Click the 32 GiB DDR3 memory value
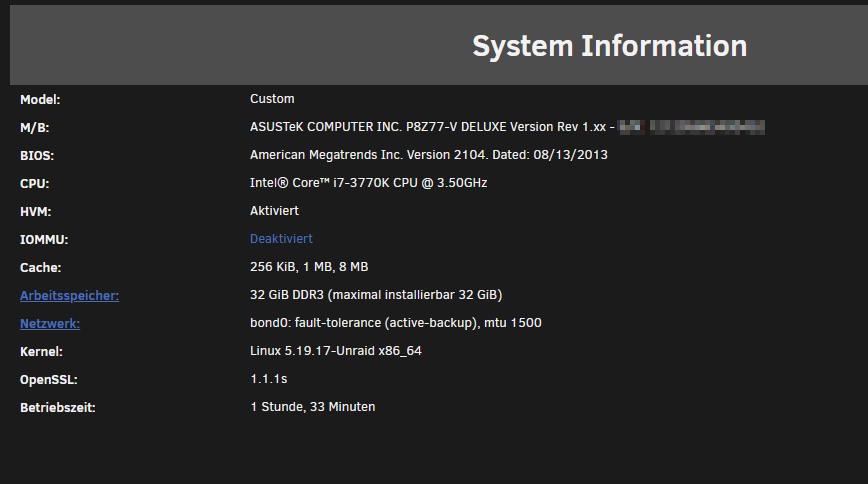The image size is (868, 484). click(376, 295)
